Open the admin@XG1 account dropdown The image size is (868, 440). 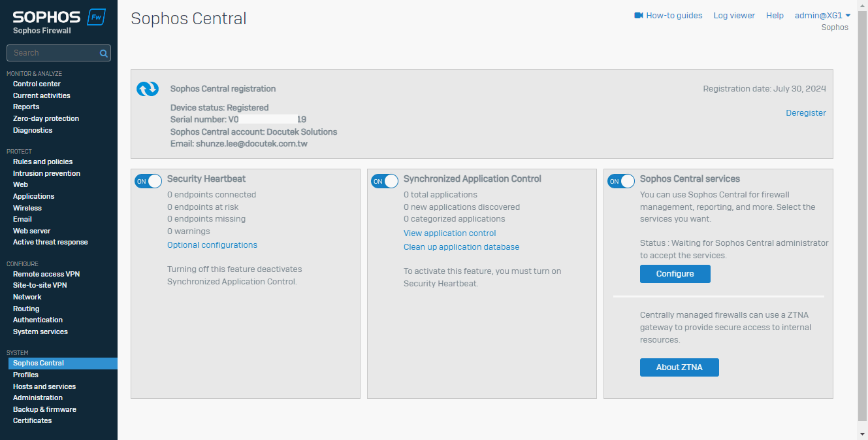pyautogui.click(x=822, y=15)
